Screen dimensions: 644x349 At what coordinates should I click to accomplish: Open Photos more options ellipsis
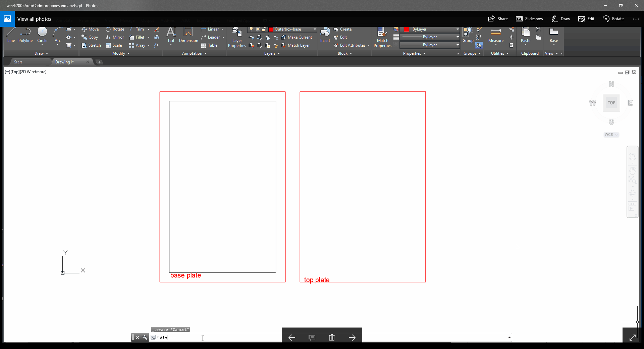[x=636, y=19]
